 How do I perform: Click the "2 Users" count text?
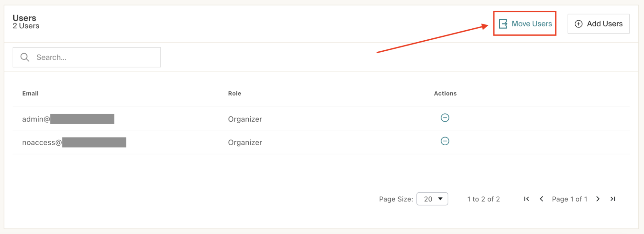point(26,26)
